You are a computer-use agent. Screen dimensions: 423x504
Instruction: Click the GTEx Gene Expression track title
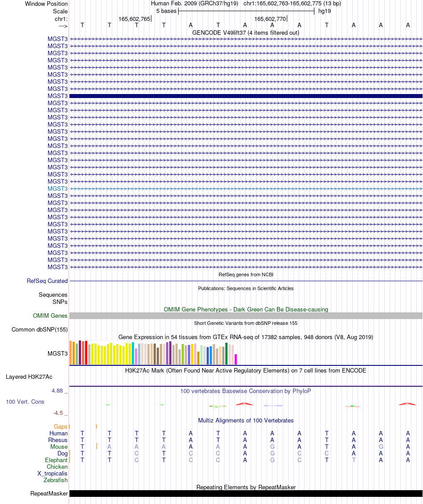(246, 337)
